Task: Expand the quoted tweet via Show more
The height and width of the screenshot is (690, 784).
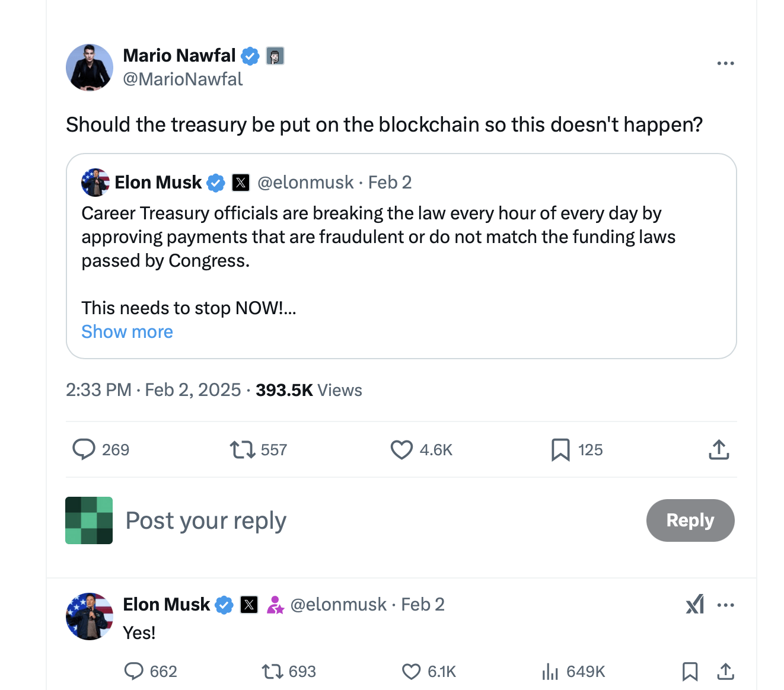Action: 127,331
